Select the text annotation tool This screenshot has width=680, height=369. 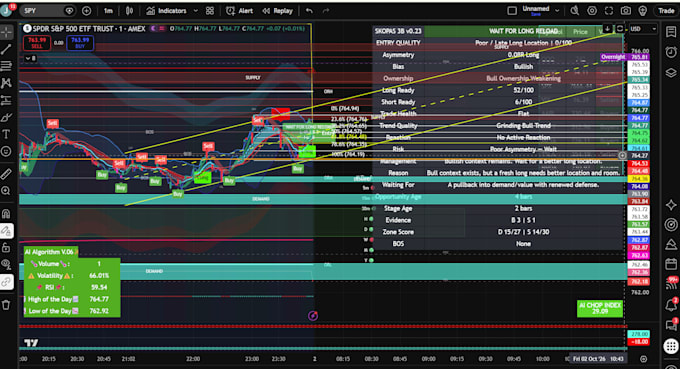[6, 134]
